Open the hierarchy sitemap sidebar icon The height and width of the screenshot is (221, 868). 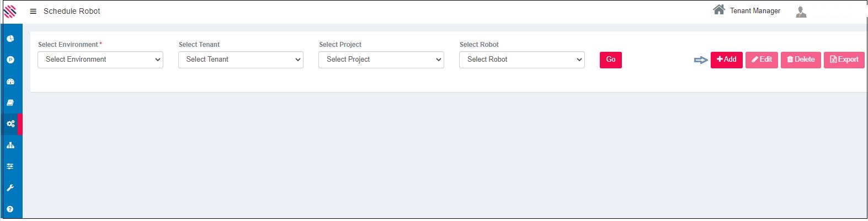tap(10, 145)
